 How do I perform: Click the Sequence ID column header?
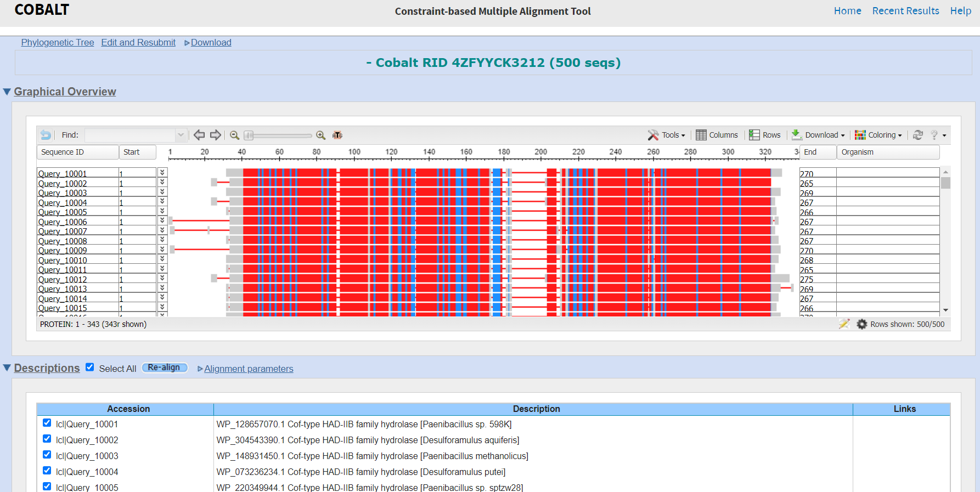(x=78, y=152)
